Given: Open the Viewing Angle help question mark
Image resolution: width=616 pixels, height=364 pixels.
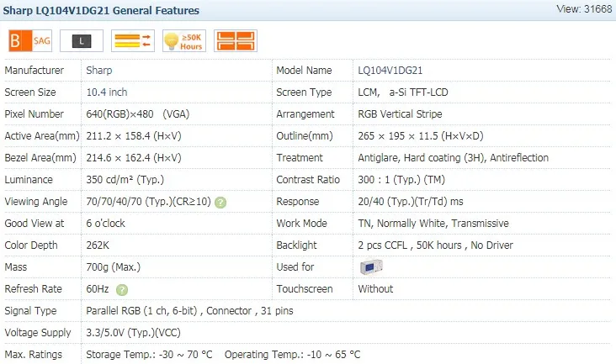Looking at the screenshot, I should click(x=220, y=203).
